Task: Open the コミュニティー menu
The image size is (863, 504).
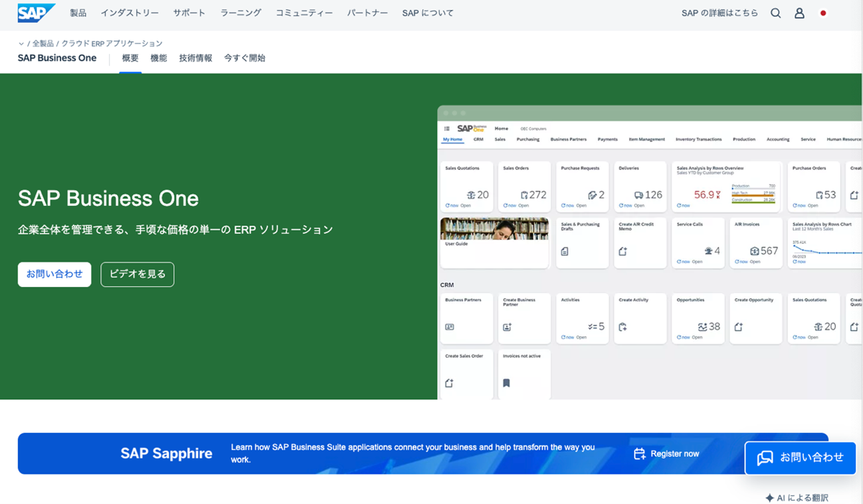Action: 304,13
